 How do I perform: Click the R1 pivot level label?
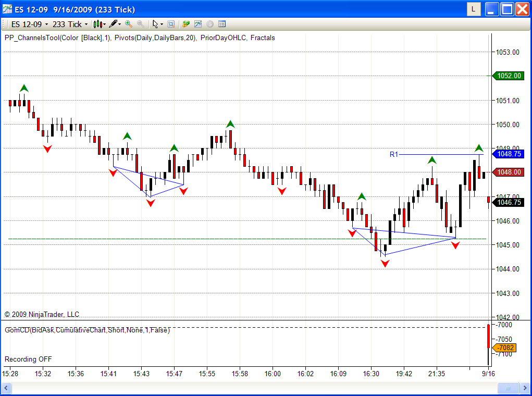pyautogui.click(x=393, y=154)
